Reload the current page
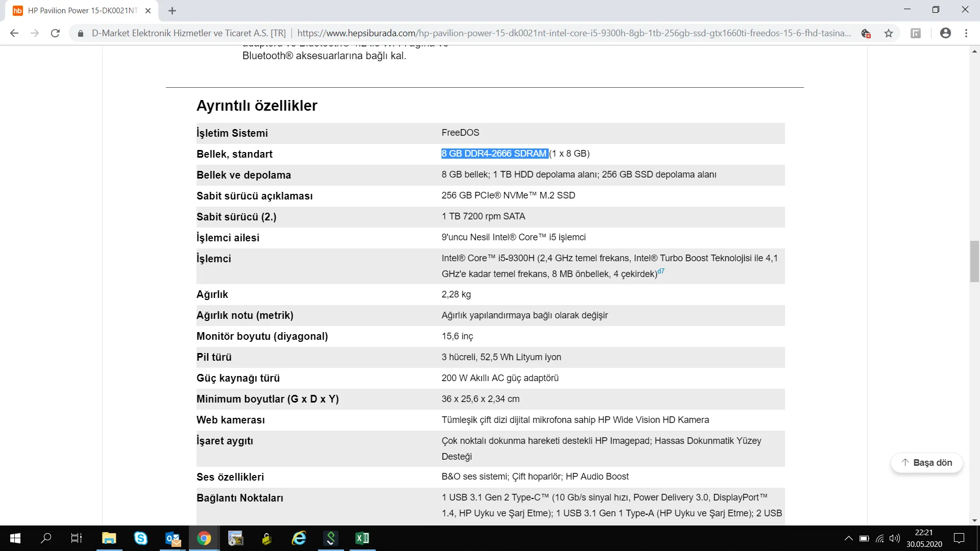This screenshot has width=980, height=551. click(55, 33)
